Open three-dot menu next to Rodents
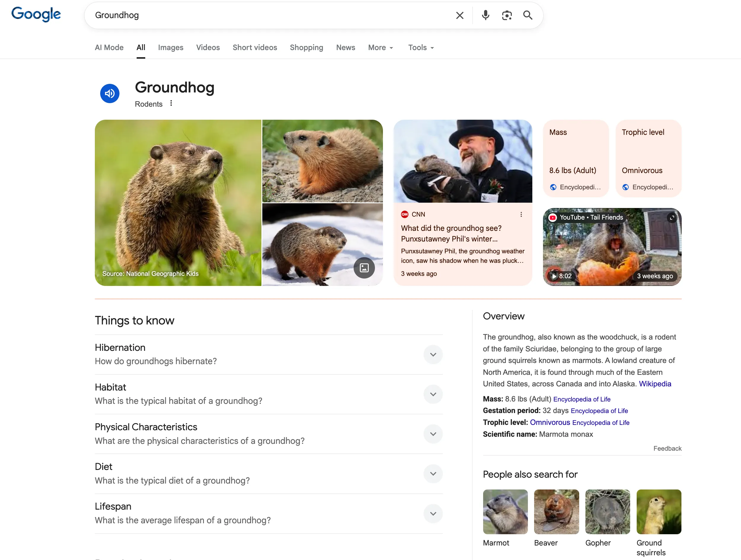Screen dimensions: 741x560 (x=171, y=103)
